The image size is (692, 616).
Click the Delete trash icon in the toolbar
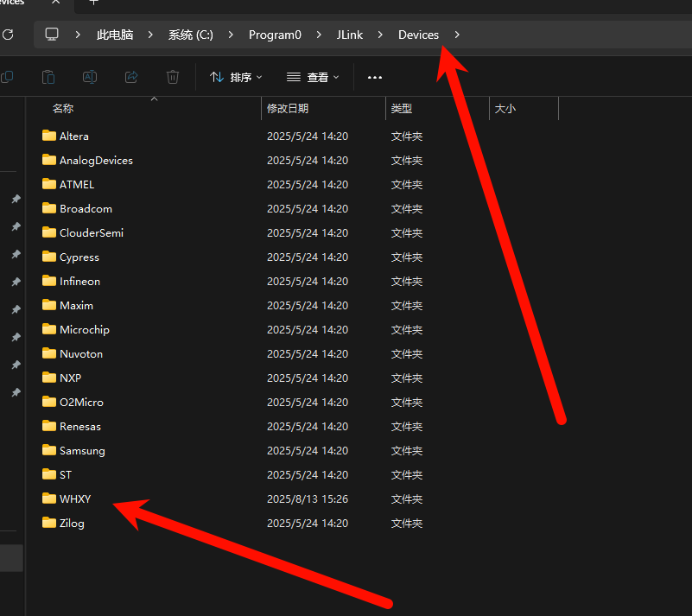point(173,77)
